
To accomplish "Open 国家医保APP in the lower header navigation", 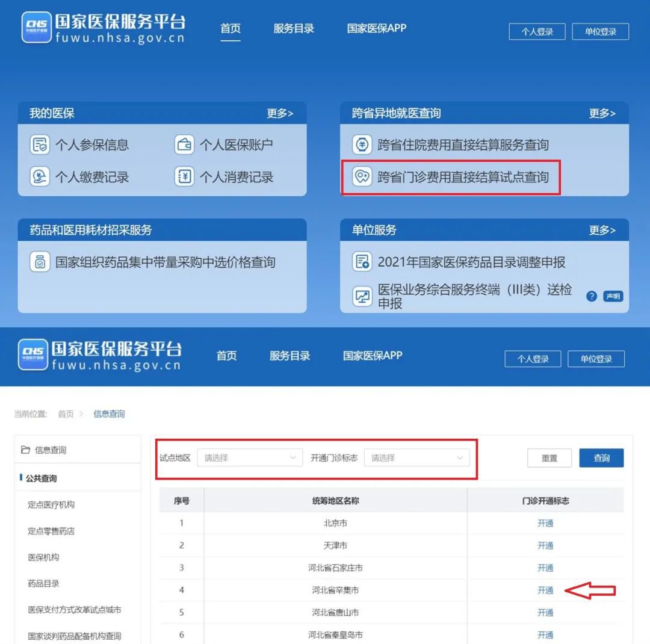I will click(x=373, y=356).
